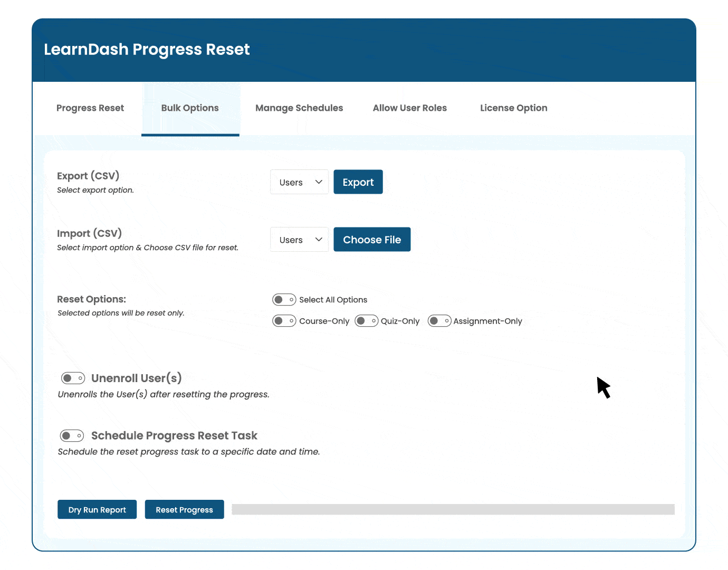Click the Dry Run Report button
The width and height of the screenshot is (728, 570).
pyautogui.click(x=97, y=509)
